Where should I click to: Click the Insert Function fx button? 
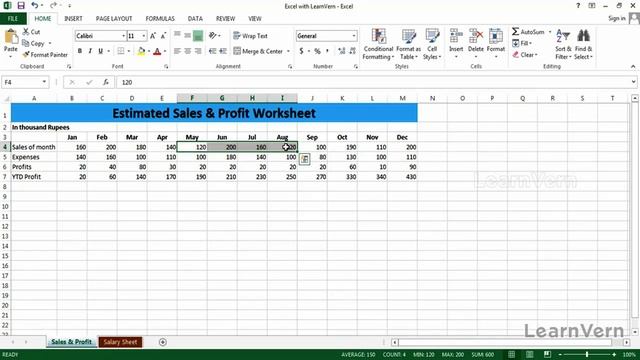(106, 82)
